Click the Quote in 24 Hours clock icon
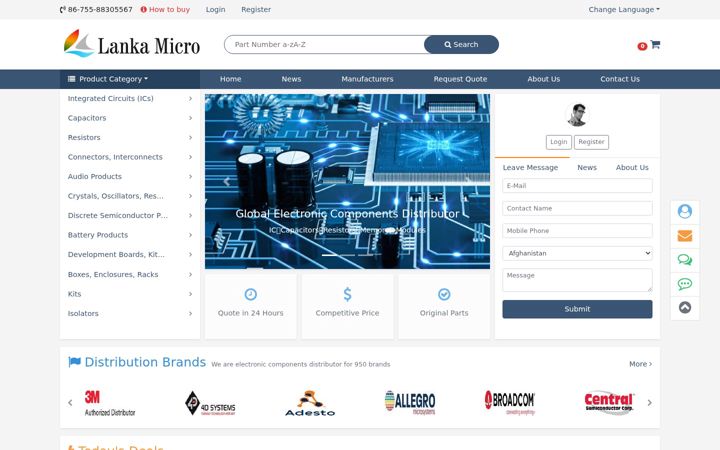Viewport: 720px width, 450px height. click(250, 294)
